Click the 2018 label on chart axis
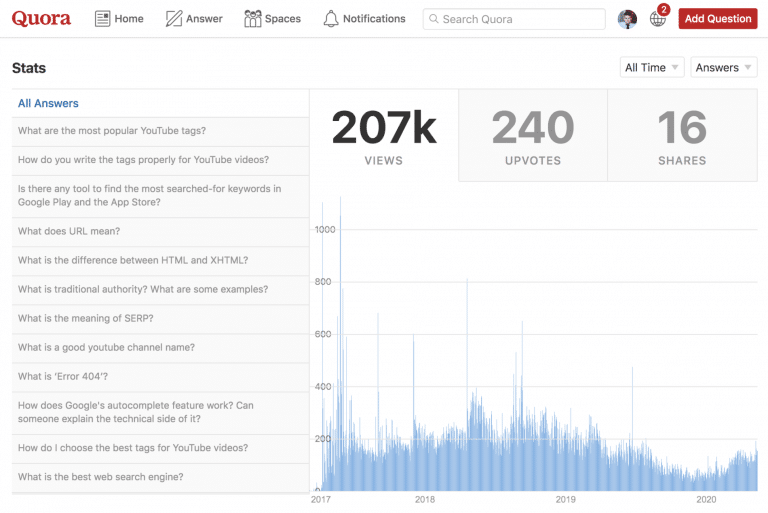Image resolution: width=768 pixels, height=513 pixels. point(425,499)
